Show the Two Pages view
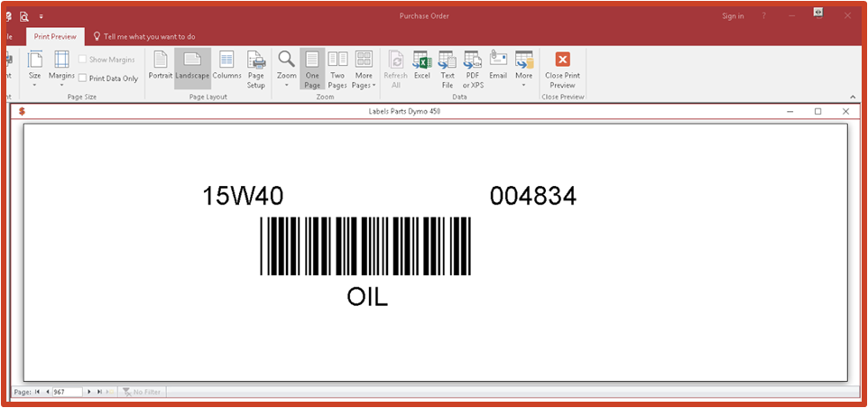This screenshot has height=408, width=868. (x=337, y=70)
